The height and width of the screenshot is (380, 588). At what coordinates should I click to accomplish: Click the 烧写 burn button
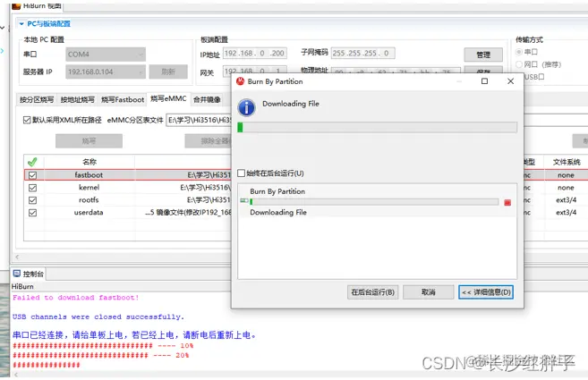click(89, 141)
